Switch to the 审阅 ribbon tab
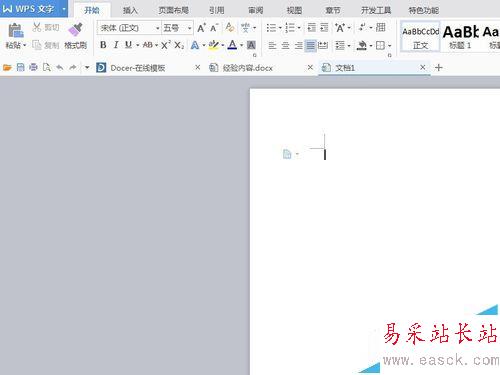 tap(256, 10)
